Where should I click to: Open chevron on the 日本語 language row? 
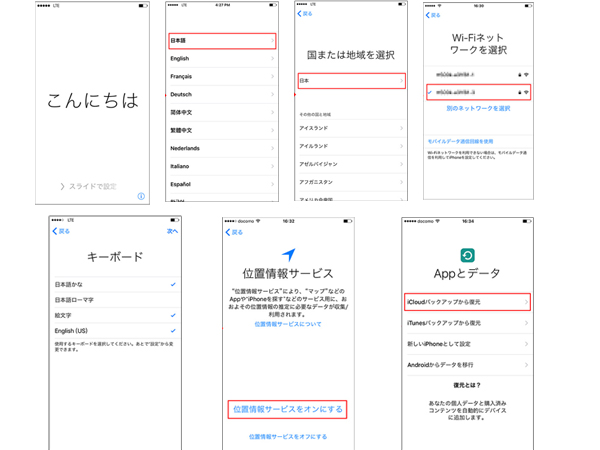(x=272, y=41)
